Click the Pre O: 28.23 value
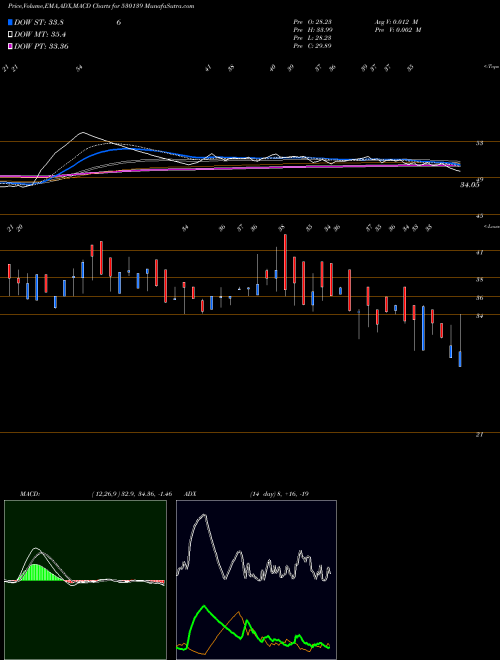The width and height of the screenshot is (500, 660). [312, 22]
